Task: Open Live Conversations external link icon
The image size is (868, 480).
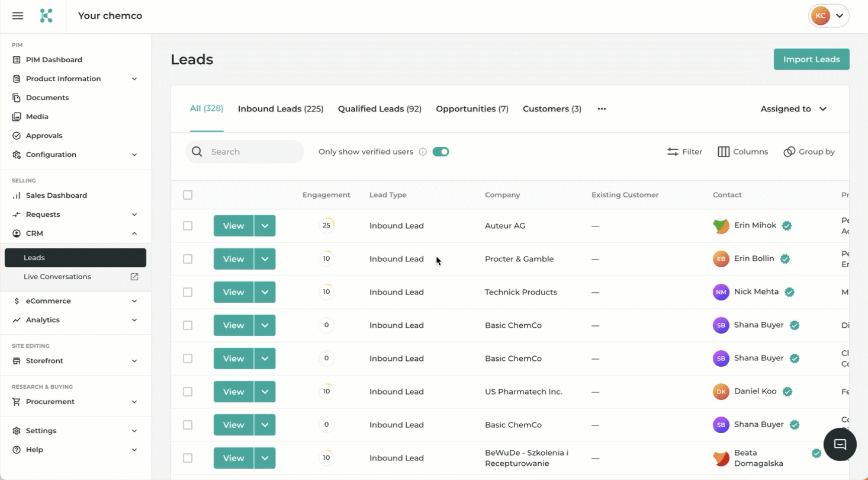Action: (134, 277)
